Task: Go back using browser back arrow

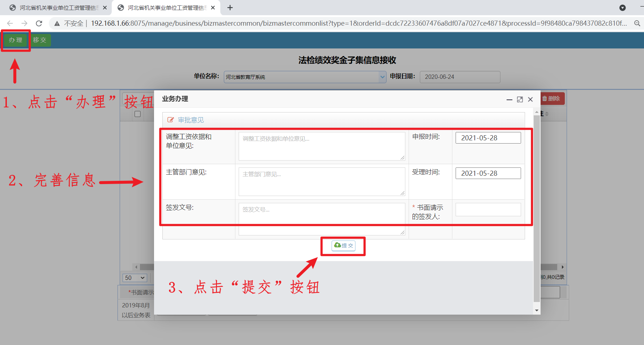Action: tap(10, 24)
